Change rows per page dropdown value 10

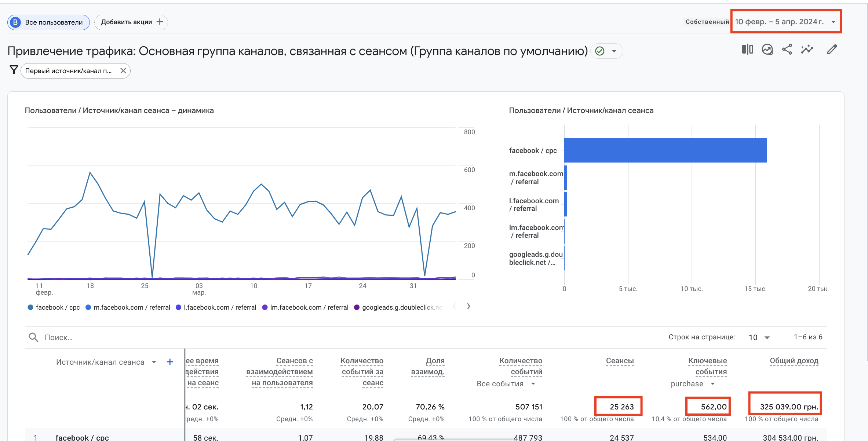pos(759,338)
